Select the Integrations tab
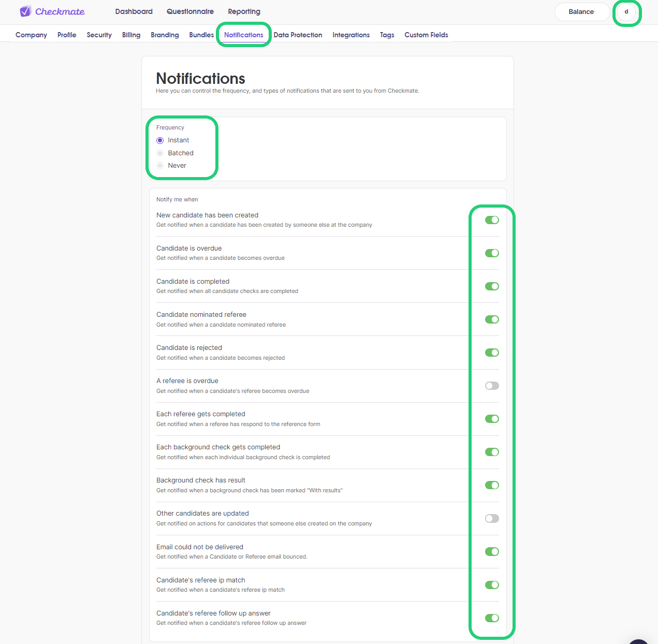This screenshot has width=658, height=644. (x=351, y=35)
